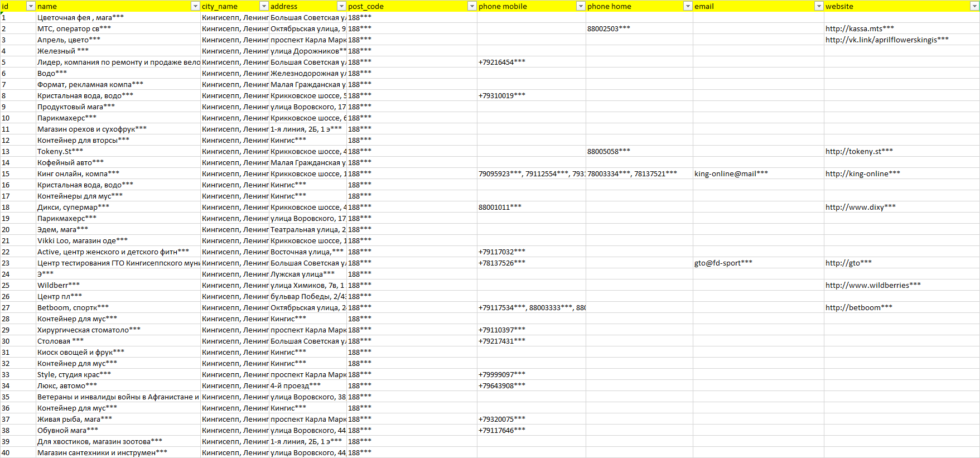This screenshot has width=980, height=458.
Task: Open the city_name filter dropdown
Action: click(x=264, y=6)
